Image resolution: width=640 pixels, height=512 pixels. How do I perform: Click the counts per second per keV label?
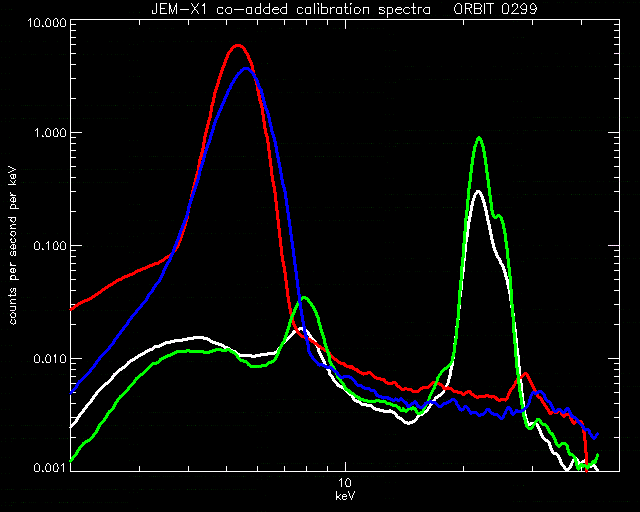click(x=13, y=245)
